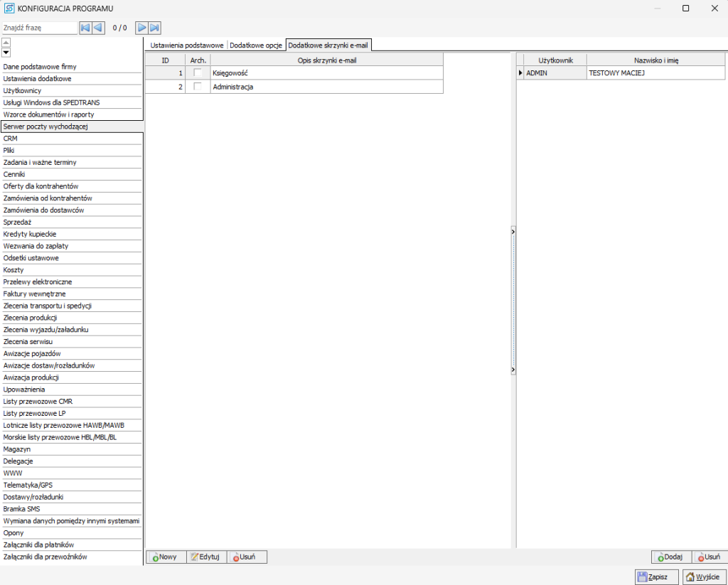Toggle Arch. checkbox for Administracja

198,87
